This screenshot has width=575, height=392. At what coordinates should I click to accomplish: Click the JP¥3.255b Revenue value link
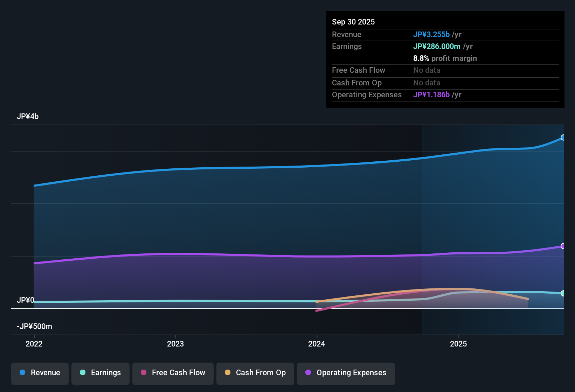point(431,34)
